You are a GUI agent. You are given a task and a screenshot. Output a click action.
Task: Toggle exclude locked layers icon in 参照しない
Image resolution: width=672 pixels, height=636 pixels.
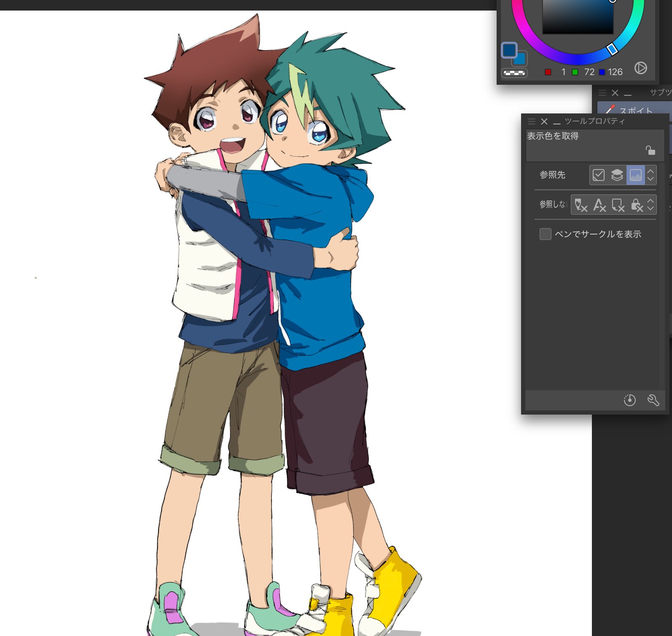[x=637, y=205]
